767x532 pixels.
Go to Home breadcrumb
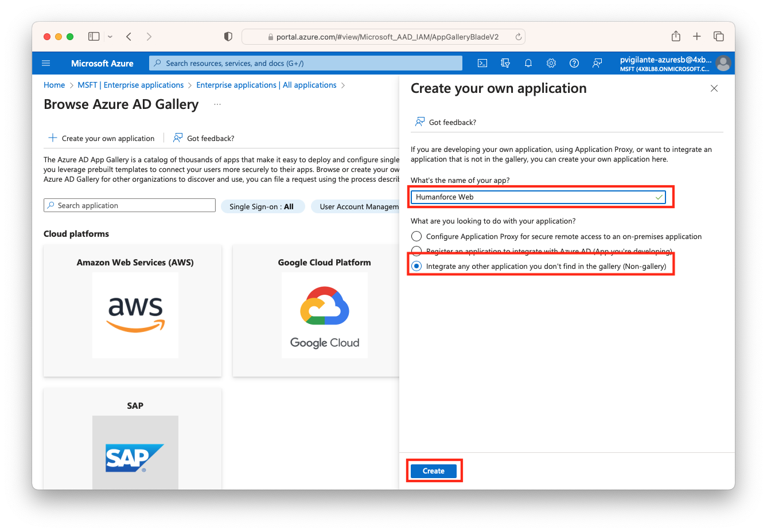[x=54, y=85]
